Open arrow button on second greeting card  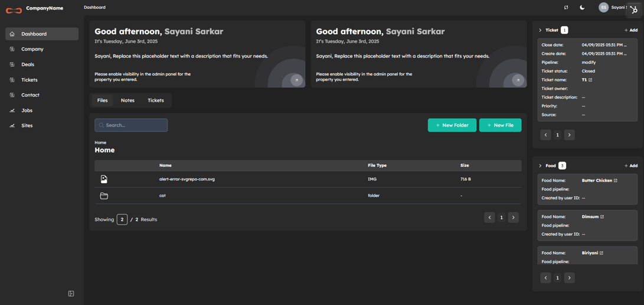[518, 80]
